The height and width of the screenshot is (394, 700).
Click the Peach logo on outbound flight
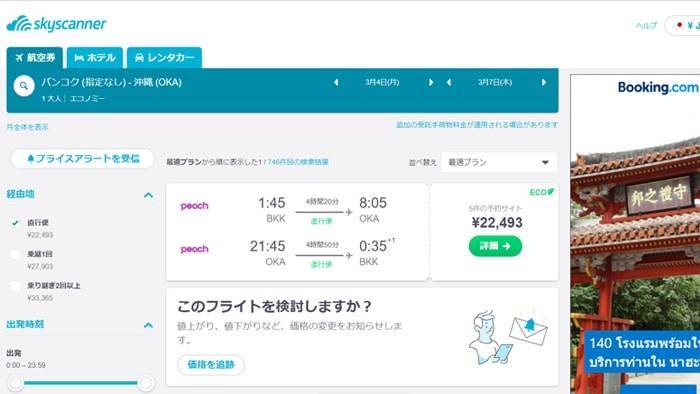click(x=194, y=206)
